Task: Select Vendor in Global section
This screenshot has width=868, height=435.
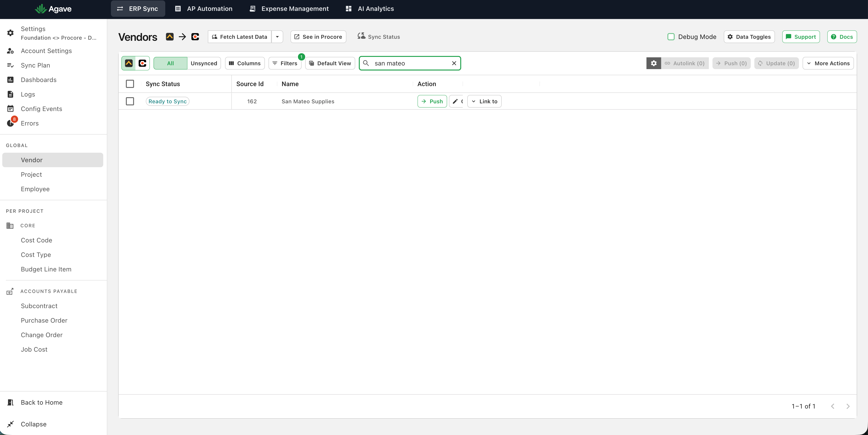Action: (x=53, y=160)
